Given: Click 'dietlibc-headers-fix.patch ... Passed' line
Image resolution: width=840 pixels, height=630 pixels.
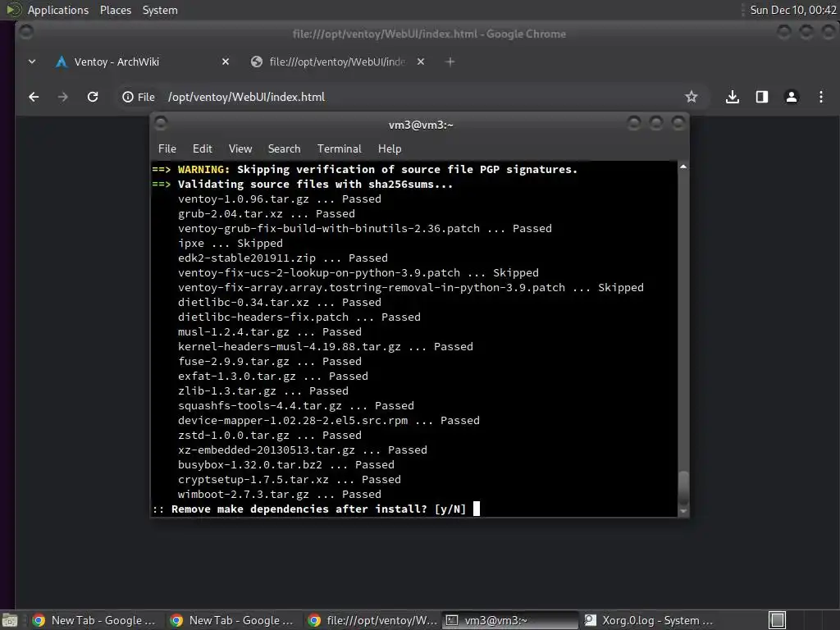Looking at the screenshot, I should (x=299, y=317).
